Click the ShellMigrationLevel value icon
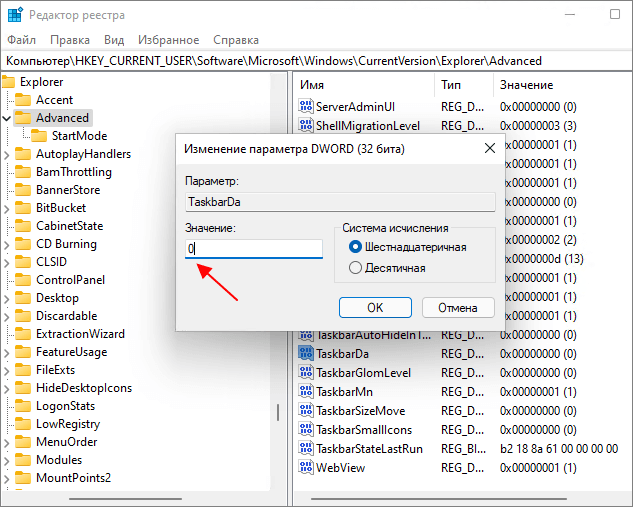The width and height of the screenshot is (633, 507). click(x=306, y=125)
